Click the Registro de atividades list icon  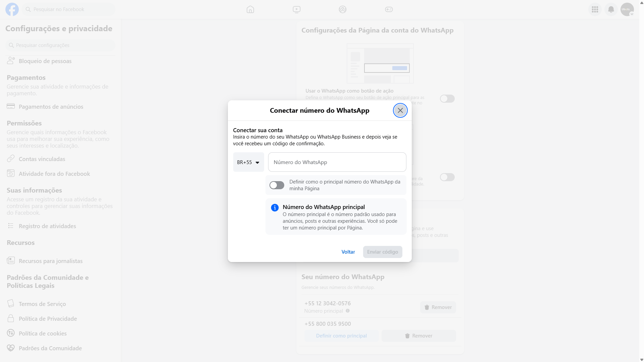[11, 226]
